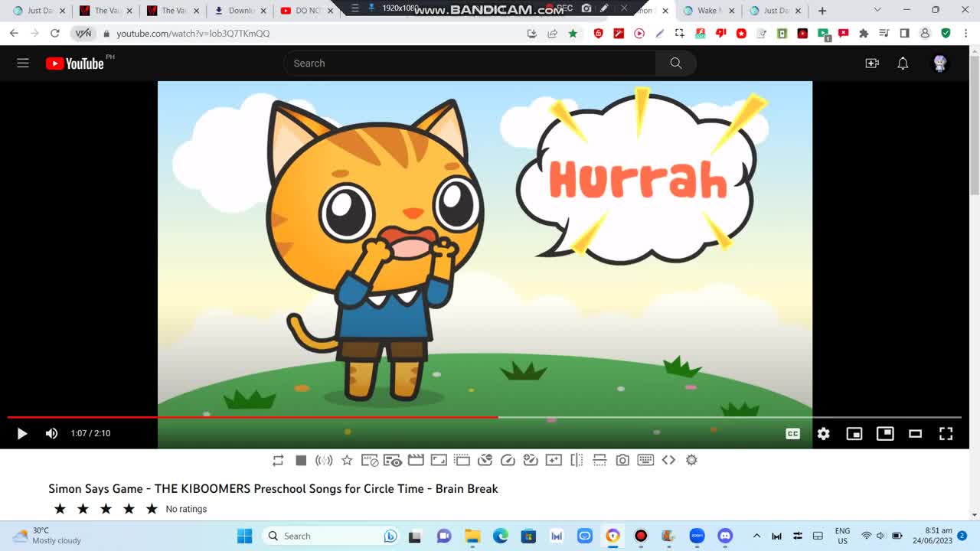
Task: Open the weather widget showing Mostly cloudy
Action: [x=47, y=536]
